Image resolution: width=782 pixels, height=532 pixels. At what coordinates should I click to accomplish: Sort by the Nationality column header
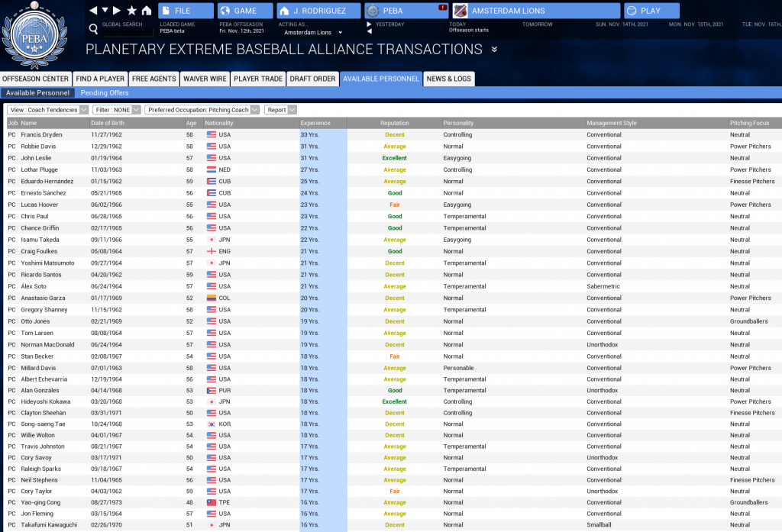(x=251, y=123)
